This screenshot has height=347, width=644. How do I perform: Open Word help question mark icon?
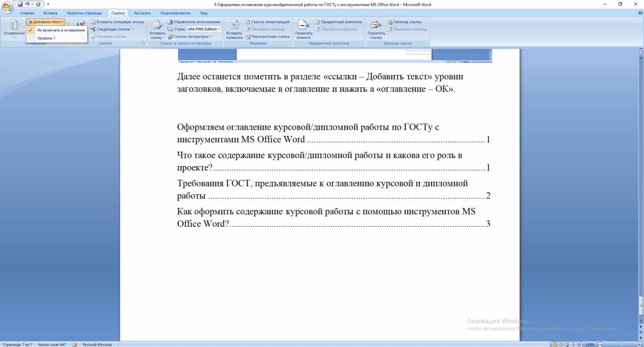pos(641,14)
